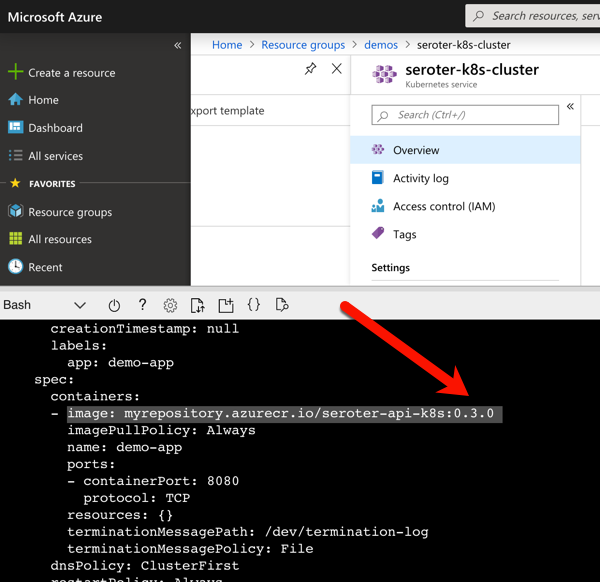Open Cloud Shell help question mark

click(142, 305)
